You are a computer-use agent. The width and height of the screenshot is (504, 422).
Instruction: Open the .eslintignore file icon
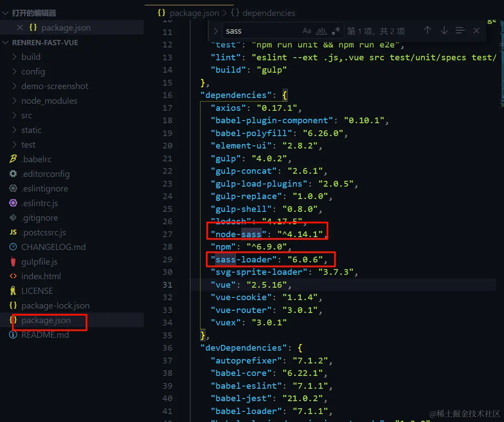click(x=13, y=188)
